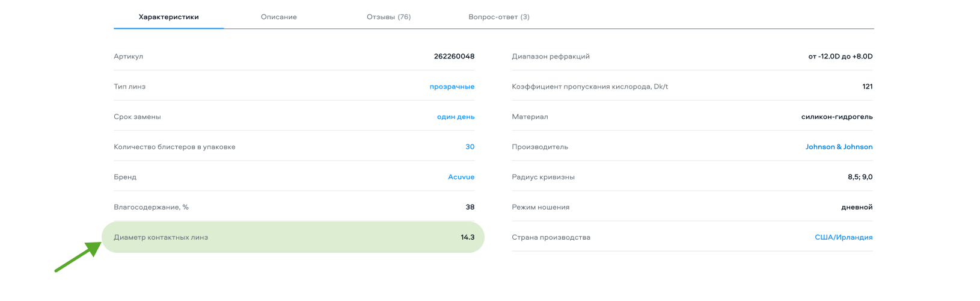
Task: Open the Описание tab
Action: [279, 17]
